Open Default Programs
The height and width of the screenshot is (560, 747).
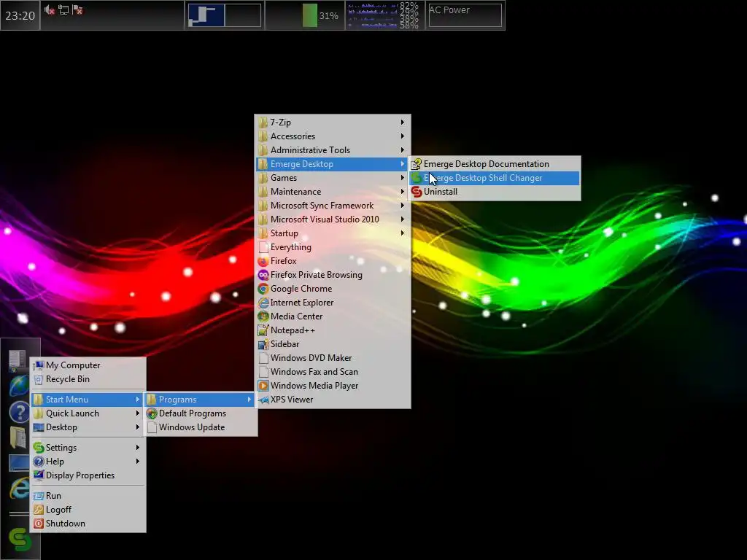point(201,413)
